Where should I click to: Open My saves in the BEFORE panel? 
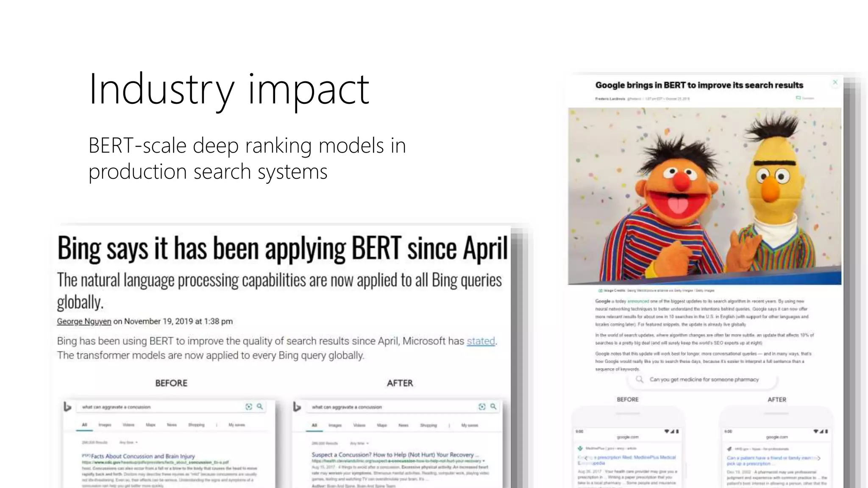coord(236,424)
